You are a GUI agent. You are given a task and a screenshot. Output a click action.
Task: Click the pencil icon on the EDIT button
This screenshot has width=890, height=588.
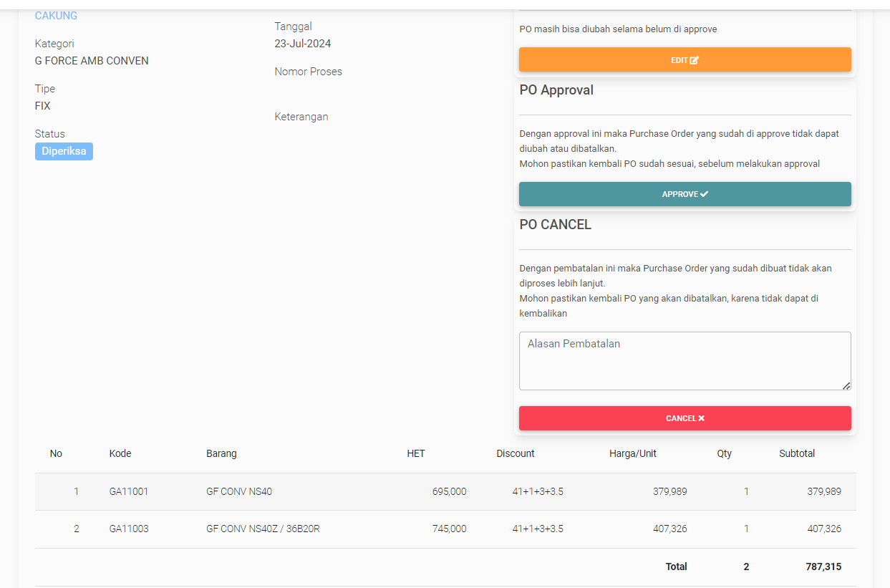[x=695, y=61]
